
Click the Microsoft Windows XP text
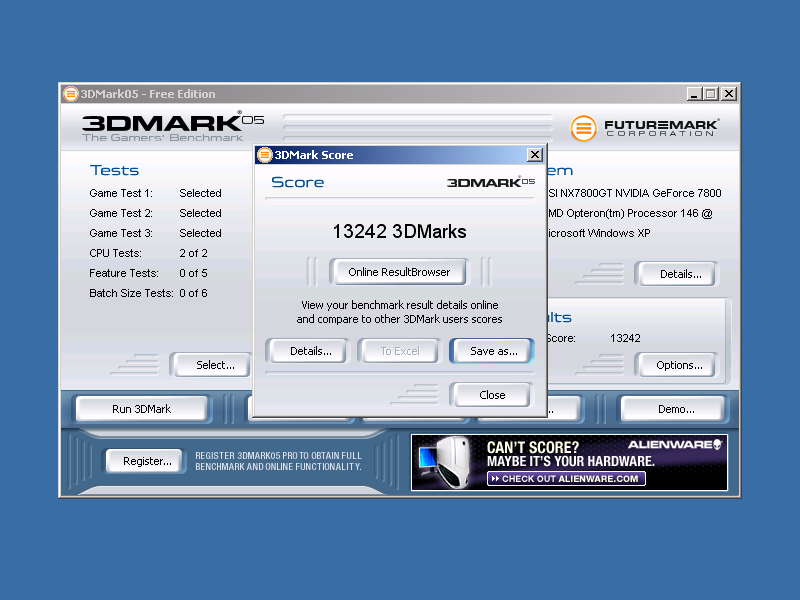tap(599, 233)
